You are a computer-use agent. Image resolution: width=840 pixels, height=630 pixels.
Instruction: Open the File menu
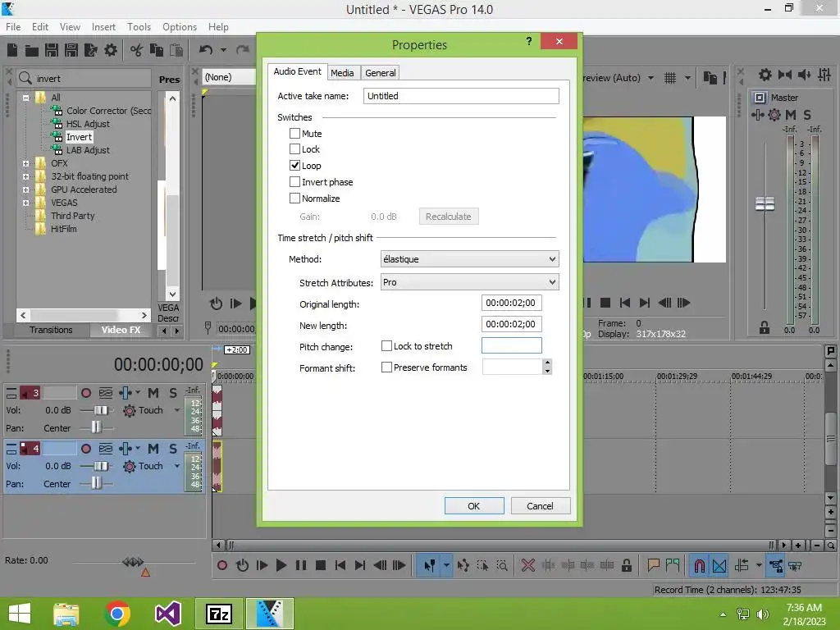[13, 27]
